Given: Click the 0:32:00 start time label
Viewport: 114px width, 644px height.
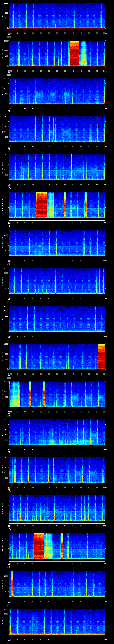Looking at the screenshot, I should (9, 412).
